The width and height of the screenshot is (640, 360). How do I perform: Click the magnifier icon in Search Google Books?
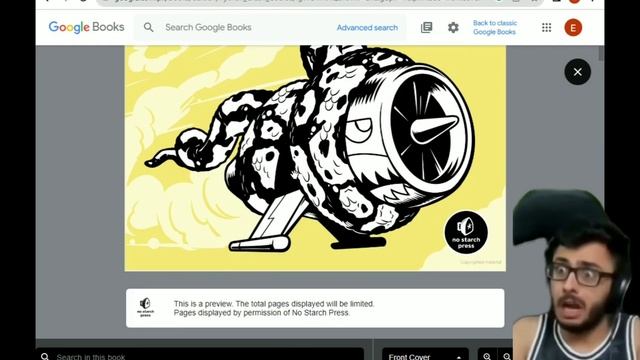pyautogui.click(x=149, y=27)
